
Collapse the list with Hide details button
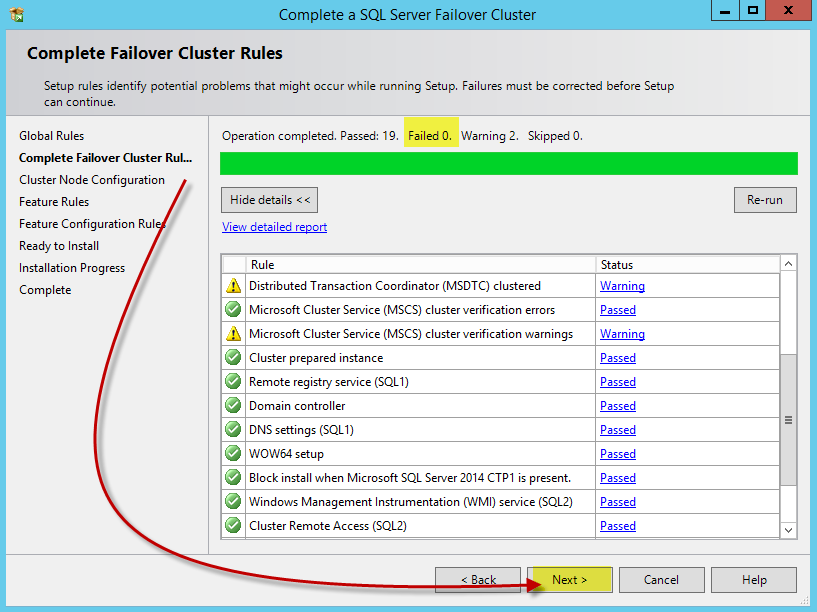pos(269,200)
